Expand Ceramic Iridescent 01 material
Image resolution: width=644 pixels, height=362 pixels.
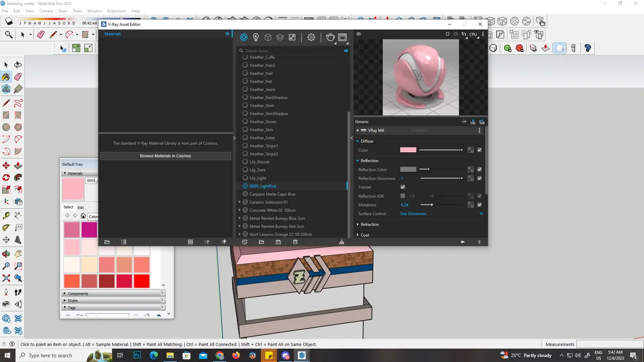click(240, 202)
